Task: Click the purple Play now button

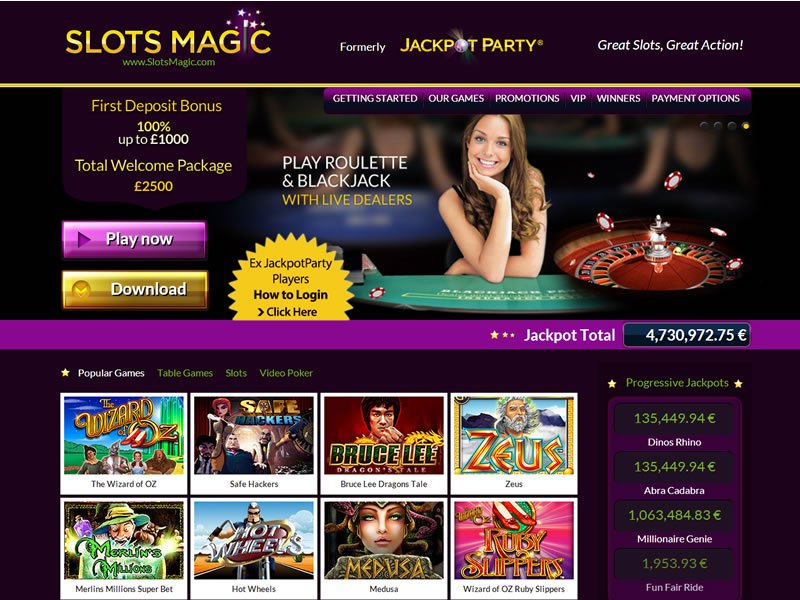Action: point(134,239)
